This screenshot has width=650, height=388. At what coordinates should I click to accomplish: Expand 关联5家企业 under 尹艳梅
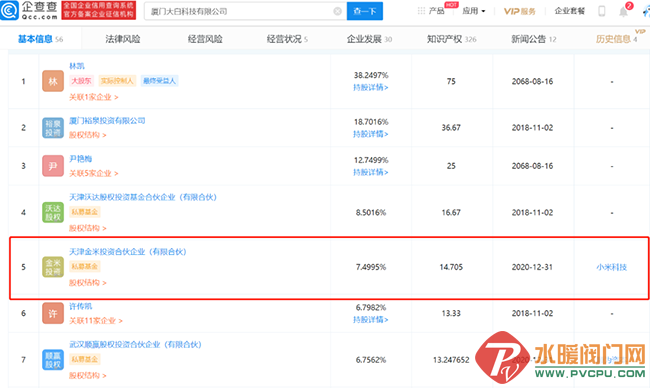click(x=94, y=173)
